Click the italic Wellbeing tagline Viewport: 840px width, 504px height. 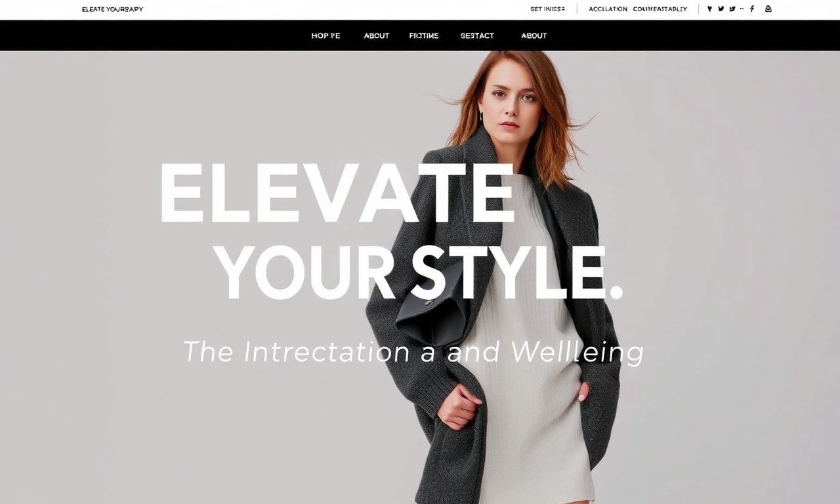tap(577, 352)
